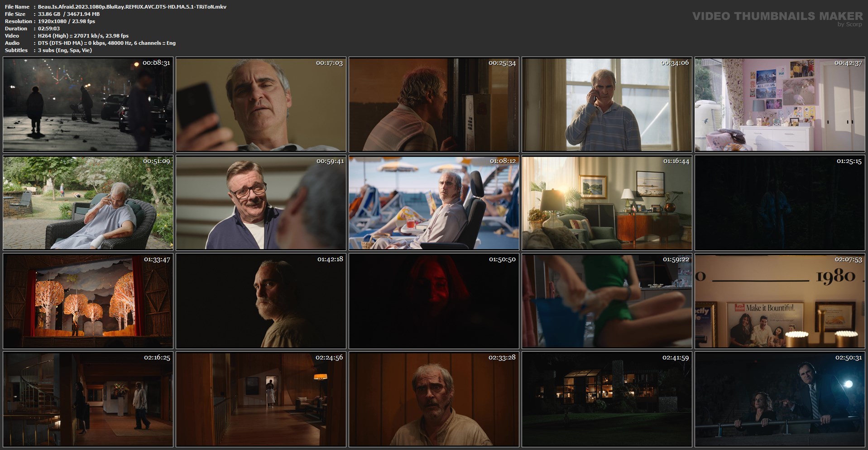Select the thumbnail at 00:42:37
Image resolution: width=868 pixels, height=450 pixels.
pos(780,105)
